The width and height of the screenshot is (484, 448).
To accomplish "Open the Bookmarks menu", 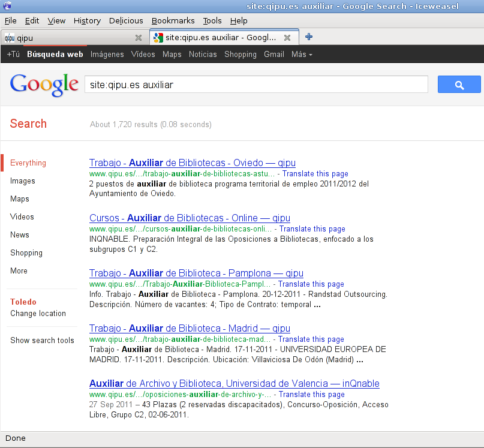I will click(173, 20).
